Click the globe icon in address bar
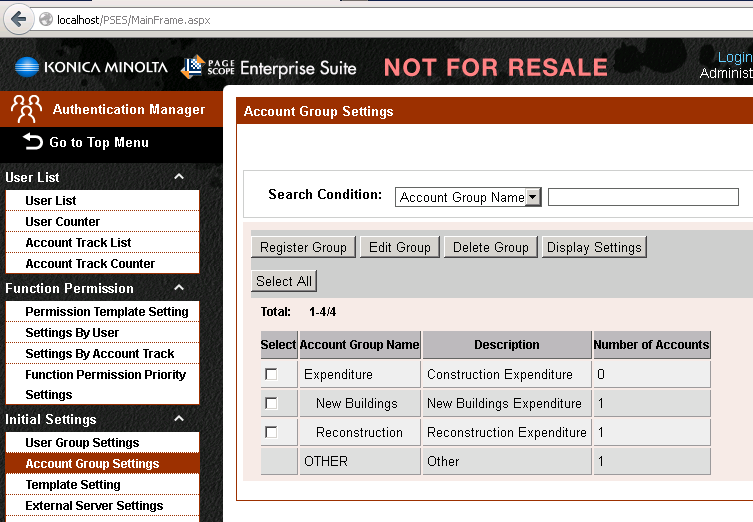Screen dimensions: 753x522 coord(45,19)
